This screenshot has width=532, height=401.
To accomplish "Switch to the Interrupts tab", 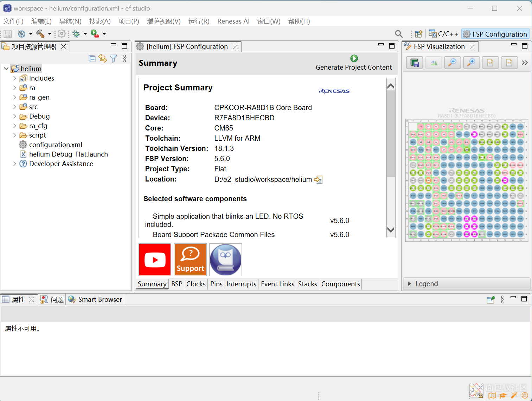I will click(x=241, y=284).
